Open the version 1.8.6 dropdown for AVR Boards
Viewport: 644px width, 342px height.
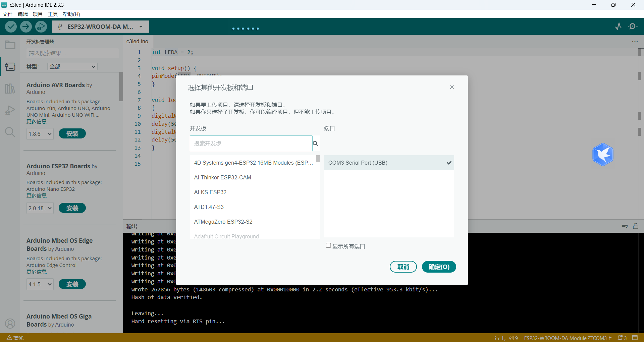point(40,134)
